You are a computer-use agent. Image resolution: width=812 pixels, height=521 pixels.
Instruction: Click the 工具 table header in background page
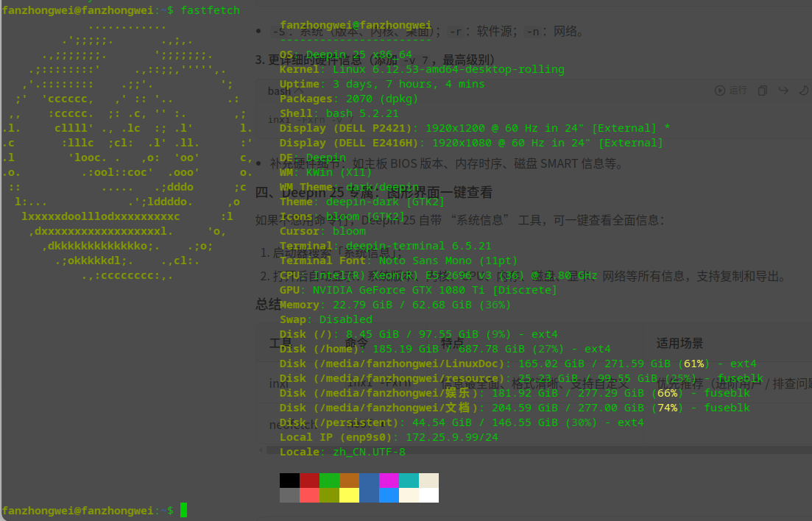pyautogui.click(x=281, y=344)
